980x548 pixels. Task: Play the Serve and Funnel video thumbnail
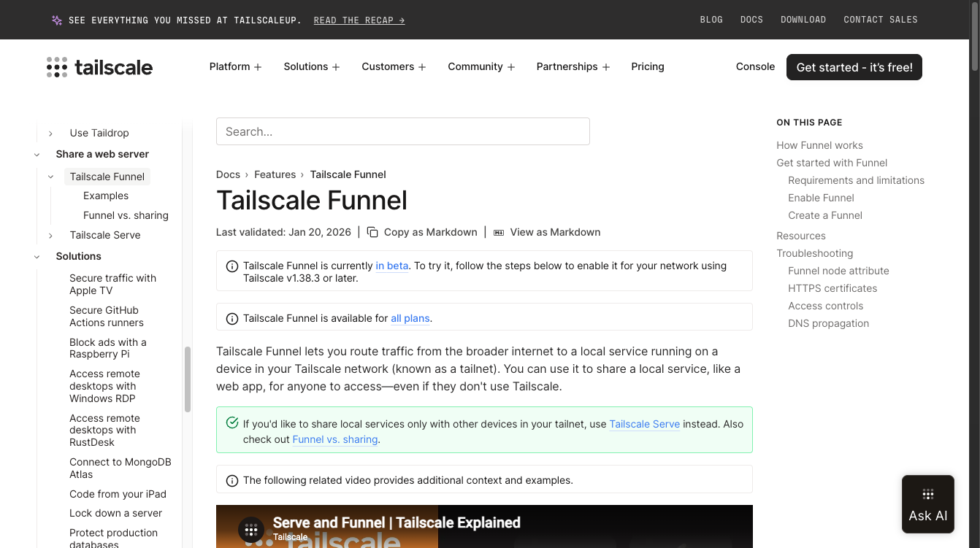pos(484,527)
